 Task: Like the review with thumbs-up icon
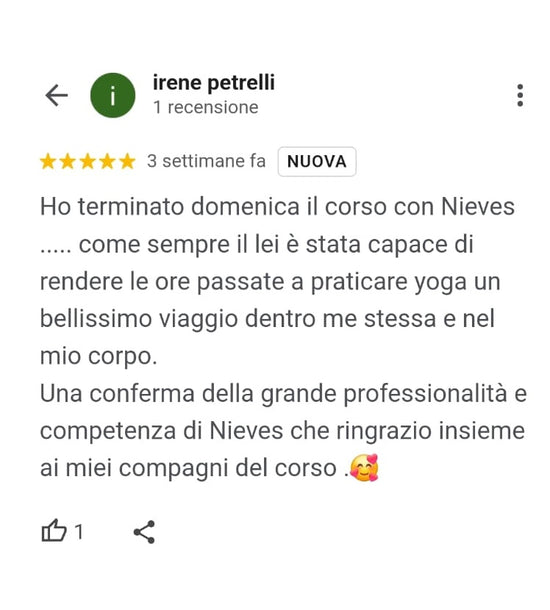click(54, 531)
